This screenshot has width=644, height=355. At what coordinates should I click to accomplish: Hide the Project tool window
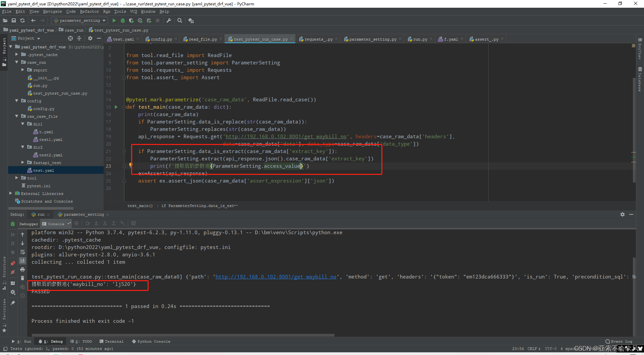coord(99,38)
